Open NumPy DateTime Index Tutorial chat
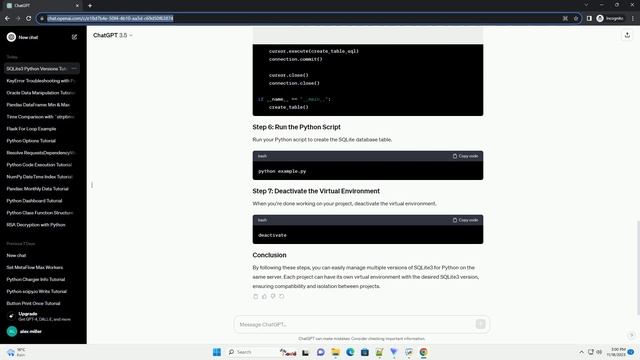Image resolution: width=640 pixels, height=360 pixels. click(x=42, y=177)
